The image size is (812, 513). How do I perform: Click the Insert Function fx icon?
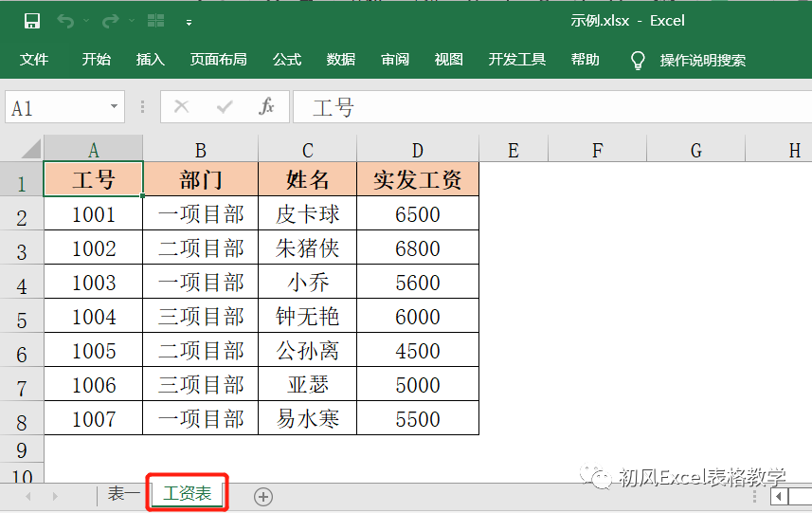coord(266,106)
